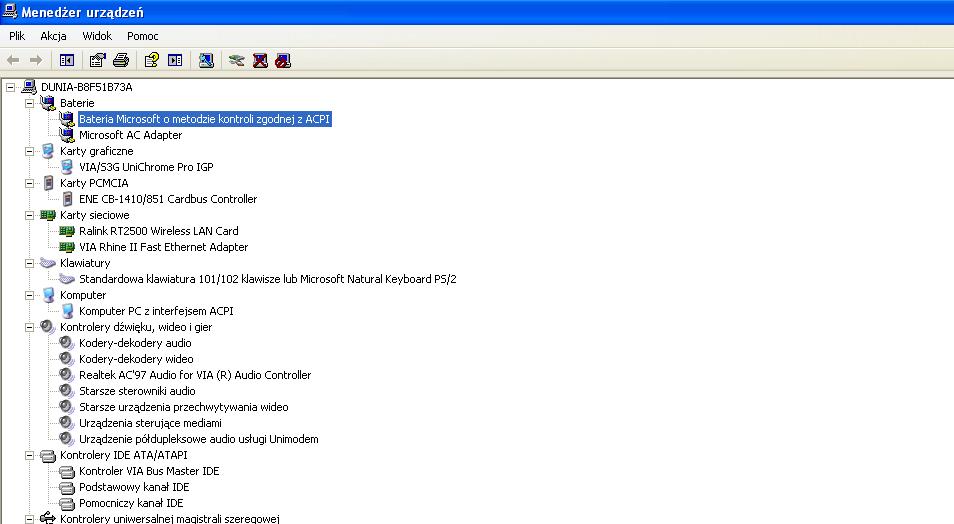Viewport: 954px width, 524px height.
Task: Click the Microsoft AC Adapter icon
Action: (x=66, y=134)
